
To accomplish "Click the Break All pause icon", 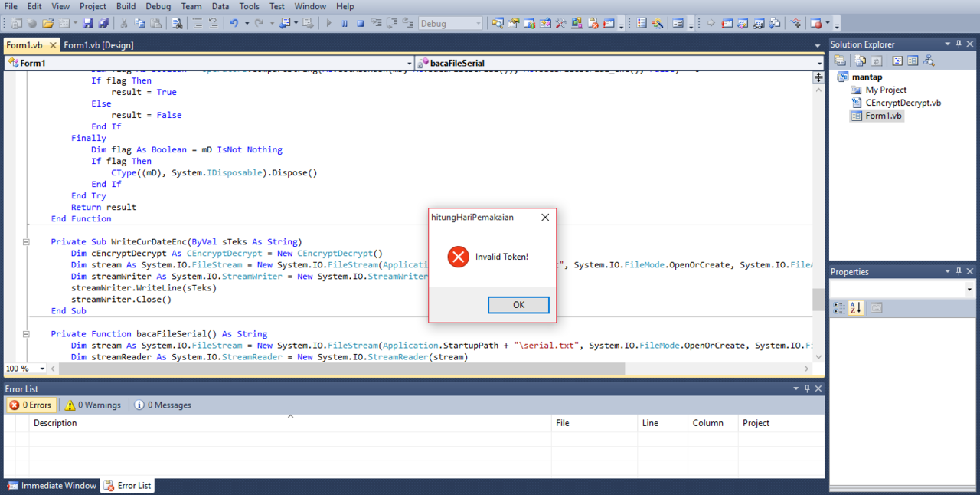I will pyautogui.click(x=345, y=24).
